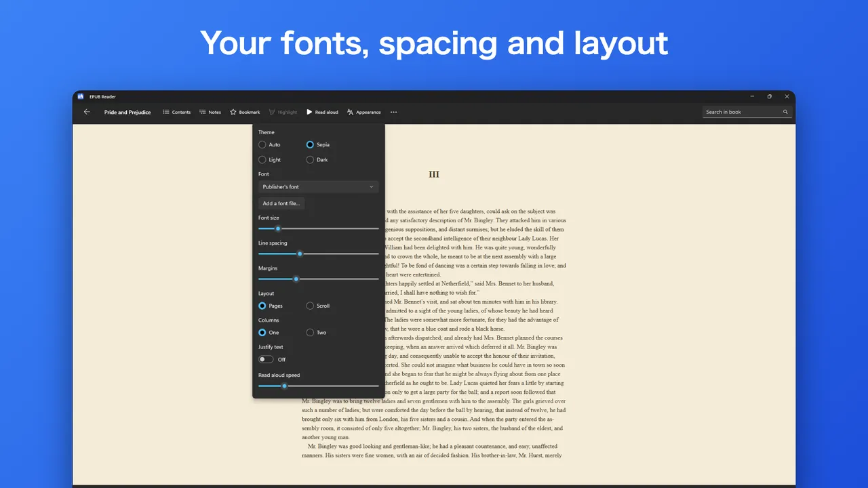This screenshot has height=488, width=868.
Task: Toggle Justify text switch on
Action: pyautogui.click(x=266, y=359)
